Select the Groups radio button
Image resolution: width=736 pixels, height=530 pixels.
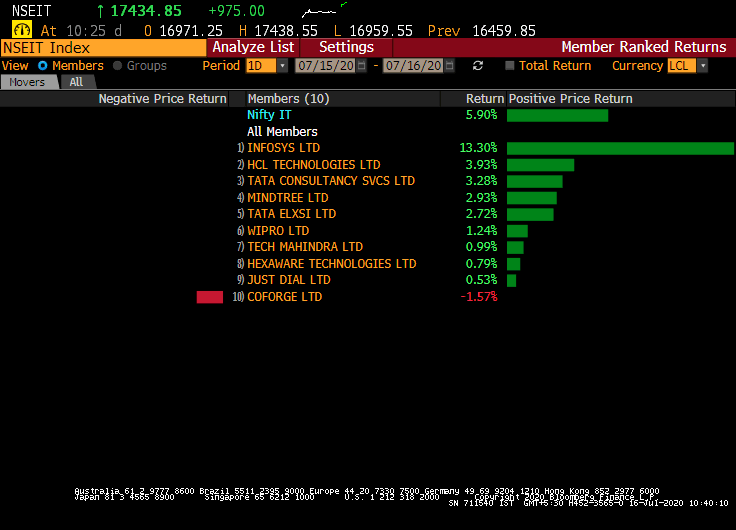pos(117,66)
